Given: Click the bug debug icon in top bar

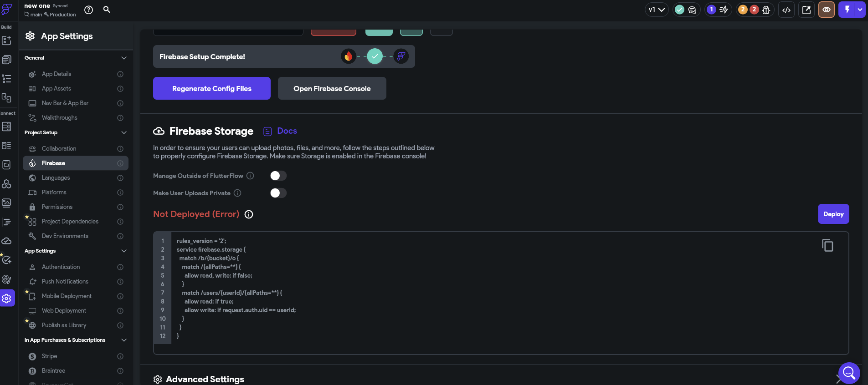Looking at the screenshot, I should point(766,10).
